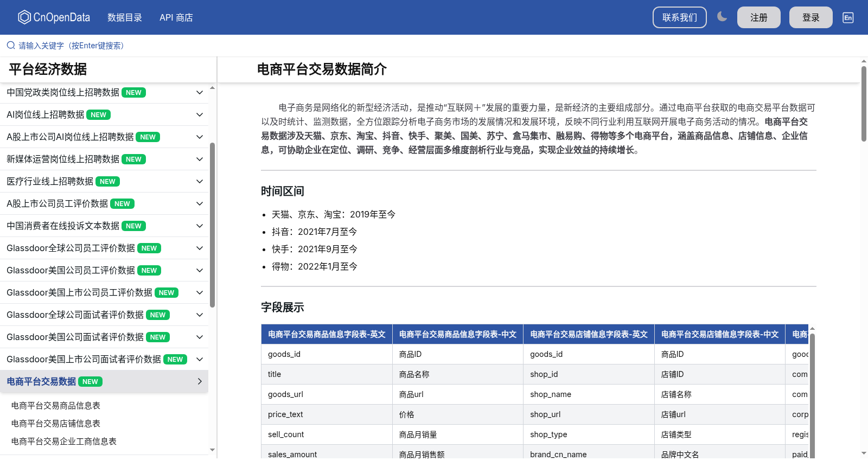Expand A股上市公司员工评价数据 chevron
Screen dimensions: 868x467
coord(200,204)
